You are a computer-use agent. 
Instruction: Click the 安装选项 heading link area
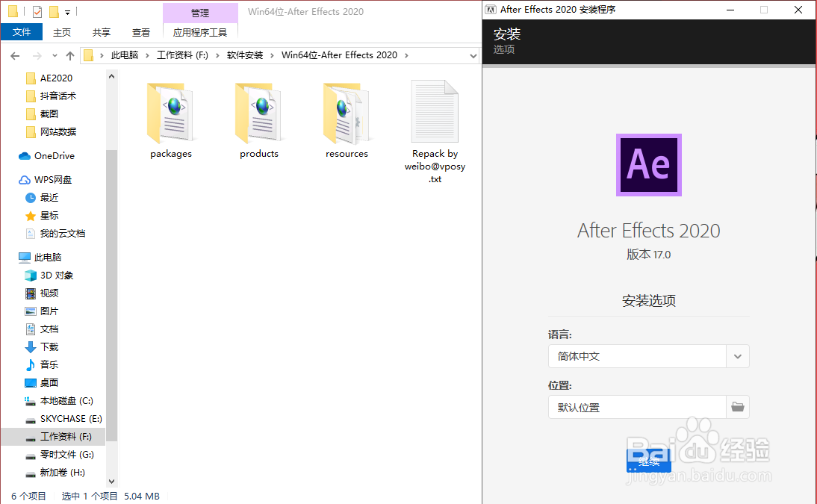[x=648, y=301]
